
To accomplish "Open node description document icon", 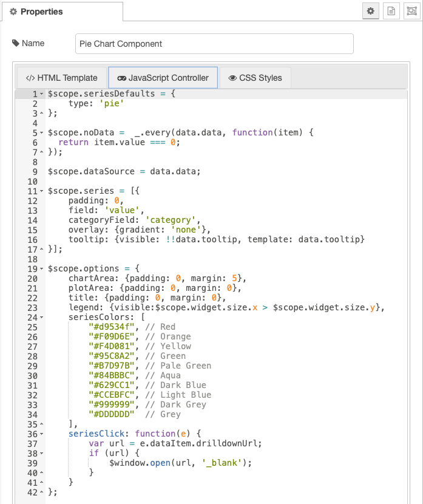I will coord(391,12).
